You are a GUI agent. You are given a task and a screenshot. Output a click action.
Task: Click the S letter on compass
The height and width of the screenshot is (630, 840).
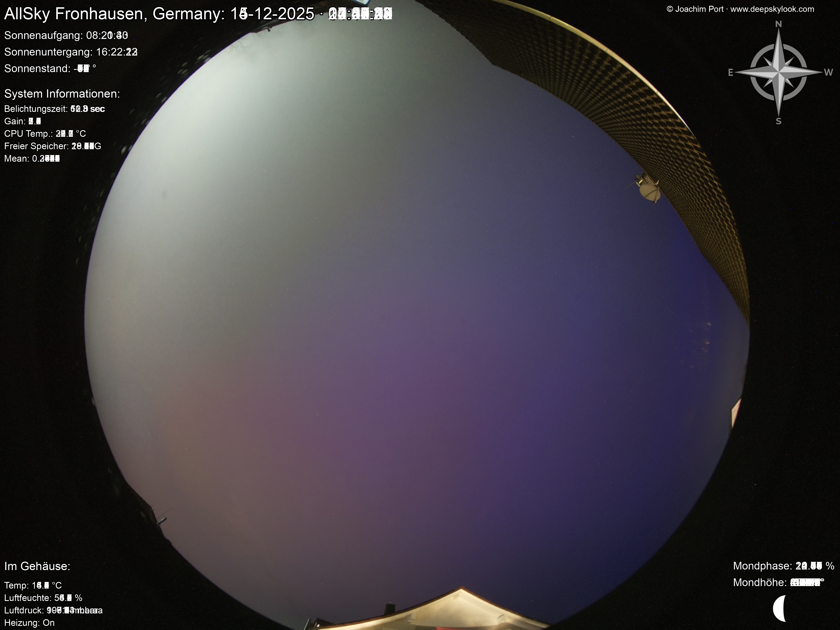click(x=778, y=121)
